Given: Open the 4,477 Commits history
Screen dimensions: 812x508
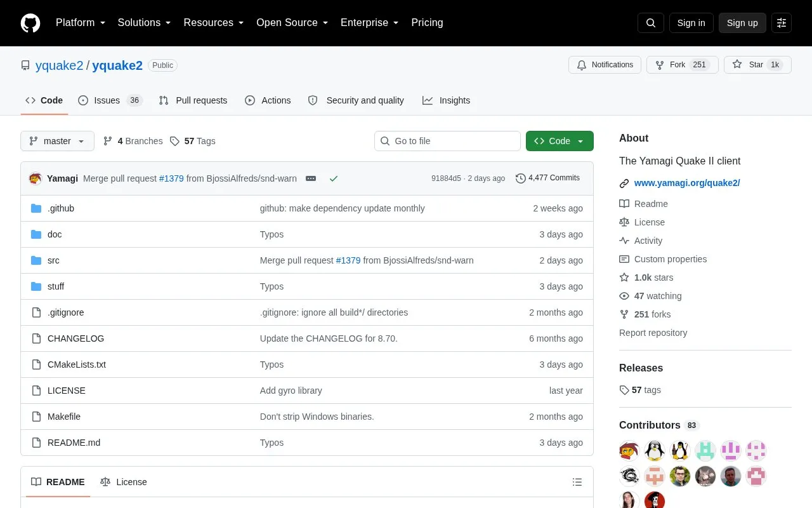Looking at the screenshot, I should tap(547, 178).
